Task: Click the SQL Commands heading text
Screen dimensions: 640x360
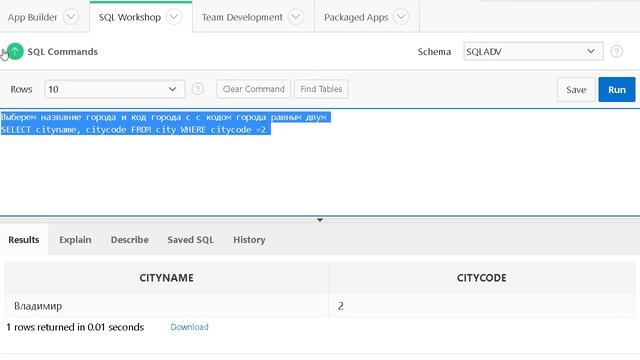Action: tap(62, 52)
